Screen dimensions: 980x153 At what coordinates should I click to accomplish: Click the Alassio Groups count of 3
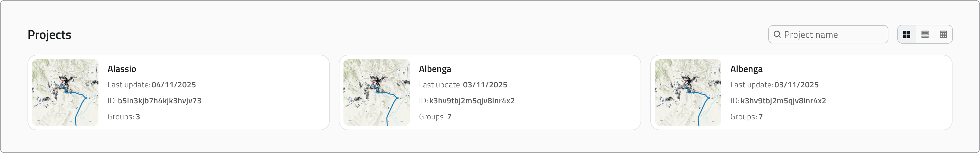point(138,116)
